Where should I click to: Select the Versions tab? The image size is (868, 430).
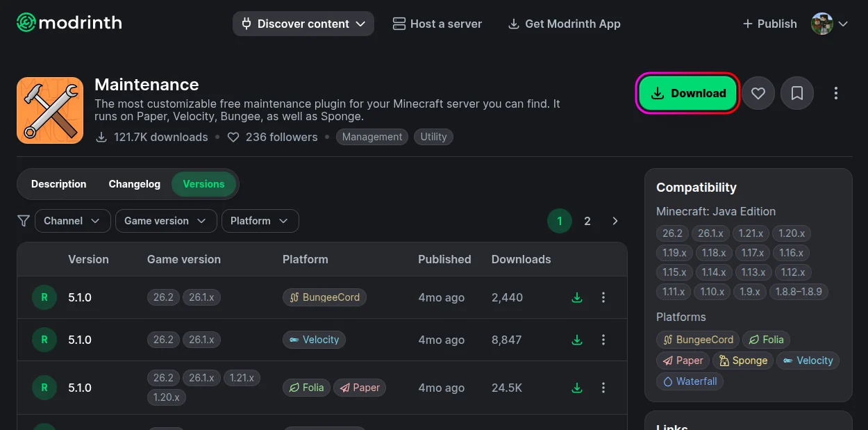[x=203, y=184]
